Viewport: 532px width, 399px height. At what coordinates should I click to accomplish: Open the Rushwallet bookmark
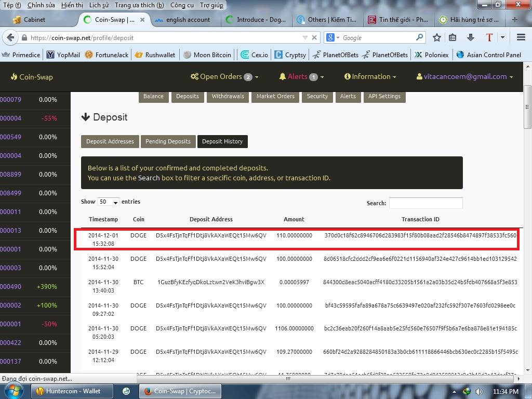(157, 54)
